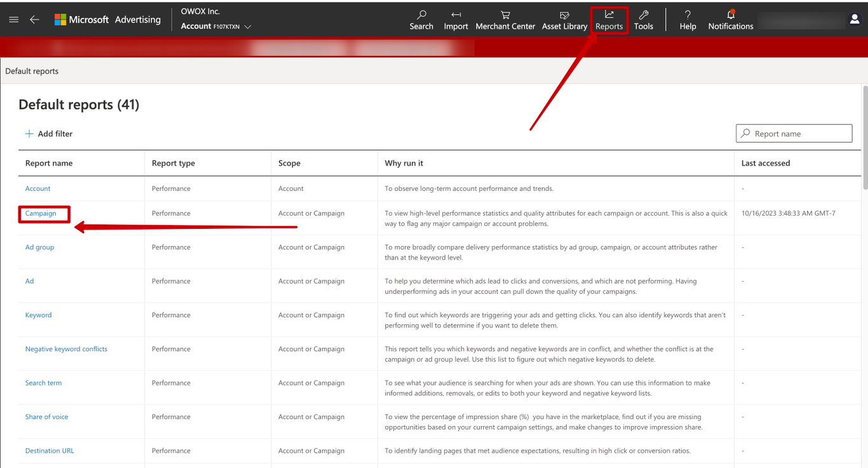Open the Tools menu

tap(644, 20)
